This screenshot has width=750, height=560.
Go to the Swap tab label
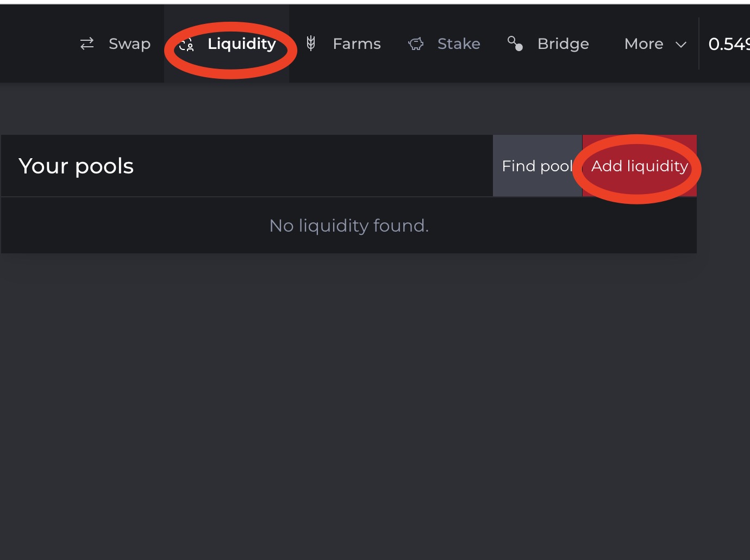coord(129,43)
